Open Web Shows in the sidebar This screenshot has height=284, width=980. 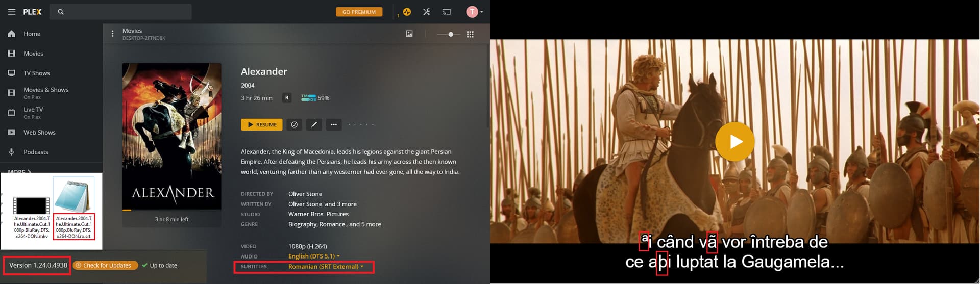(x=39, y=133)
